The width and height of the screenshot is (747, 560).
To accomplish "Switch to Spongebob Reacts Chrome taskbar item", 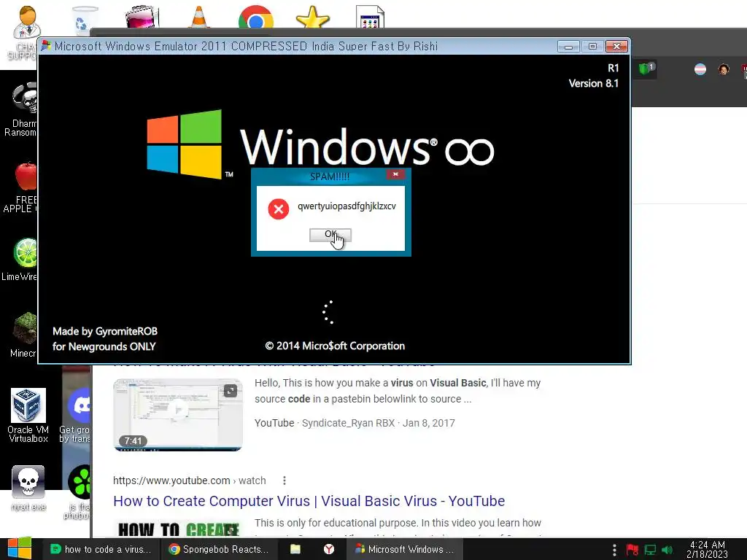I will click(219, 550).
